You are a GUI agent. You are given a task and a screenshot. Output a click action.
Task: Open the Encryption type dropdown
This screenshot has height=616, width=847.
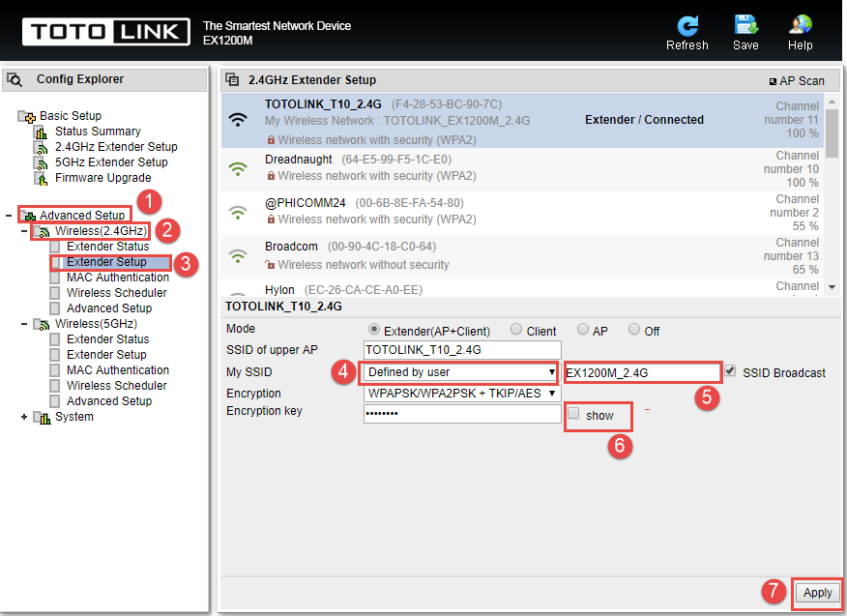tap(462, 394)
